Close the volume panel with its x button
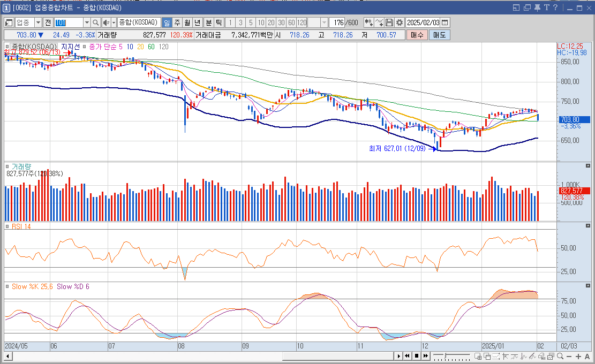The image size is (595, 364). [588, 166]
